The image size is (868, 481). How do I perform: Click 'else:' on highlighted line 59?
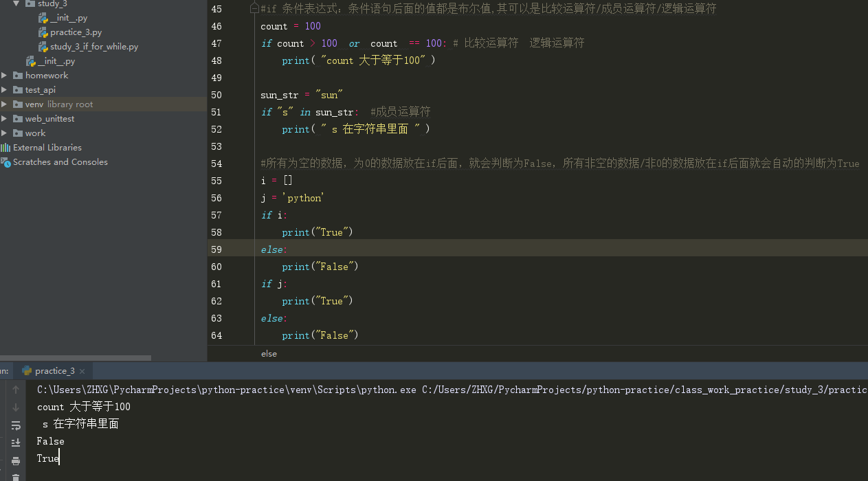(274, 249)
